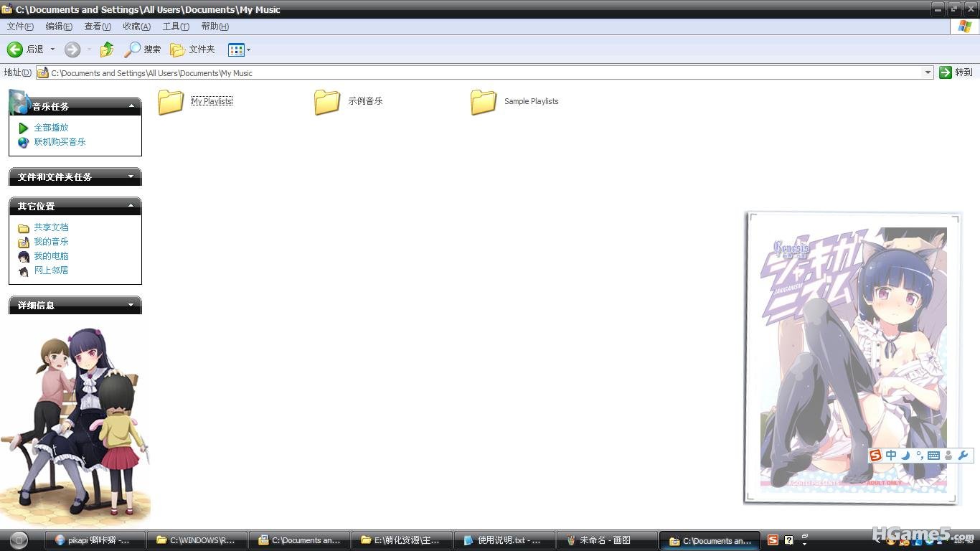Open the Edit (编辑) menu
980x551 pixels.
tap(59, 27)
